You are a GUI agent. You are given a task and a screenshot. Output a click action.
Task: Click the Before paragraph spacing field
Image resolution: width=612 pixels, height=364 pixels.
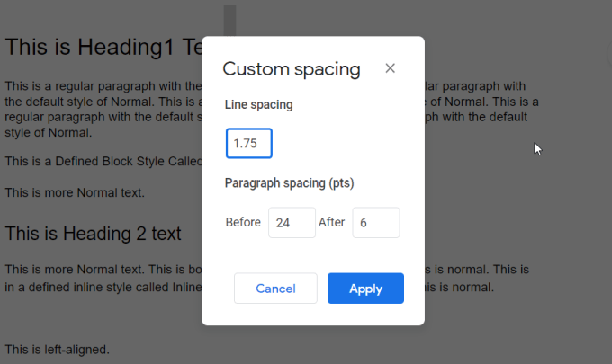tap(292, 223)
